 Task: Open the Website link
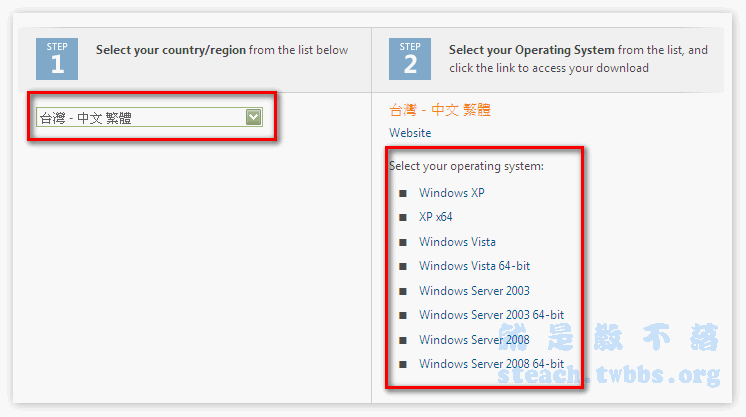pos(410,133)
